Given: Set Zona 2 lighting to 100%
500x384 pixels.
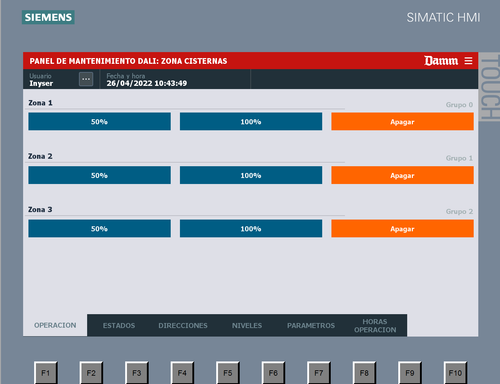Looking at the screenshot, I should [x=251, y=175].
